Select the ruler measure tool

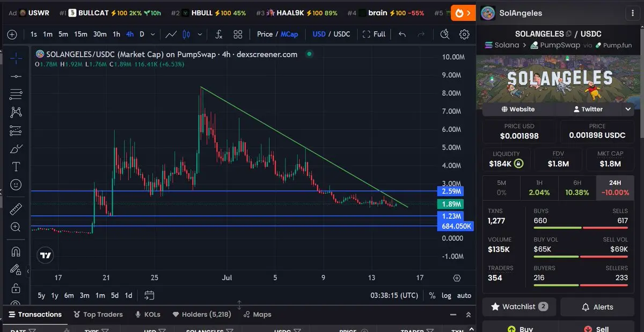point(16,209)
